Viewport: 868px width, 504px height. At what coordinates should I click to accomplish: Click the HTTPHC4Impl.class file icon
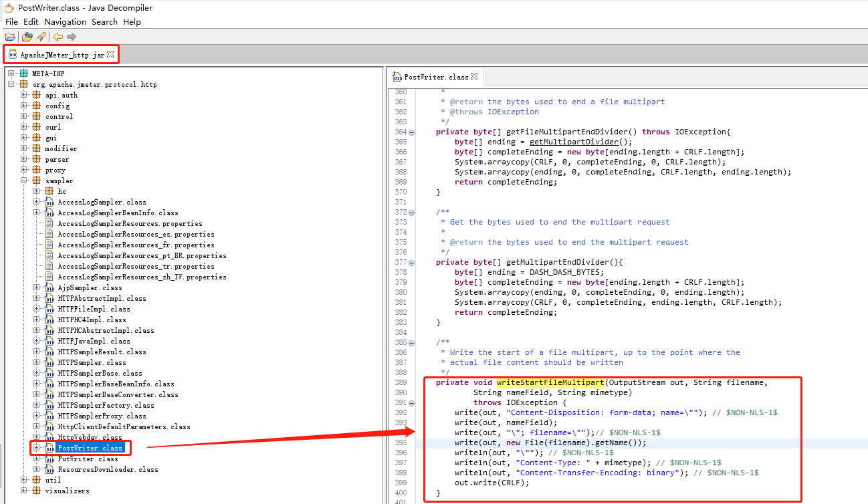pos(49,320)
